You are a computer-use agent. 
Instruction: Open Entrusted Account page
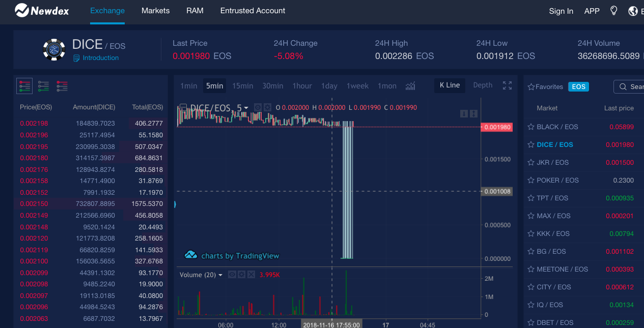(x=253, y=11)
